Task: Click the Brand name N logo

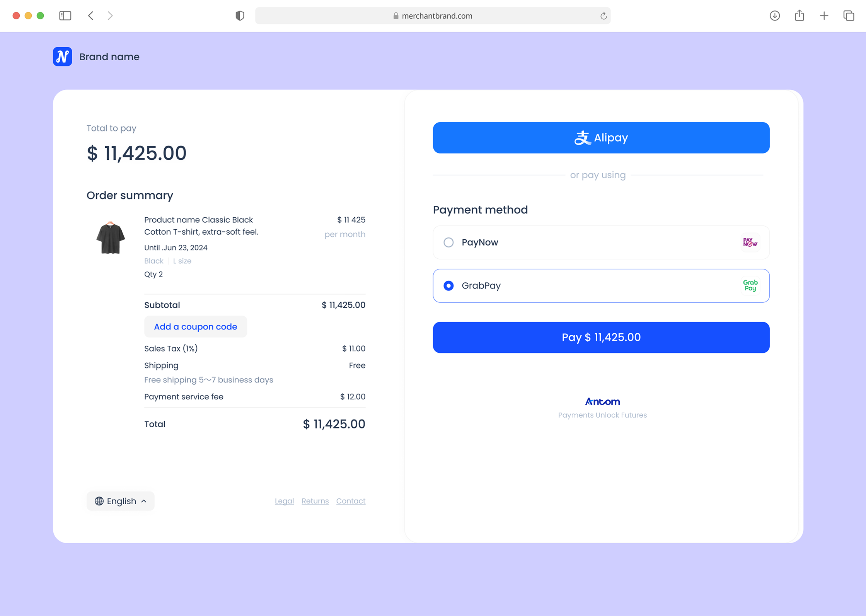Action: pyautogui.click(x=62, y=56)
